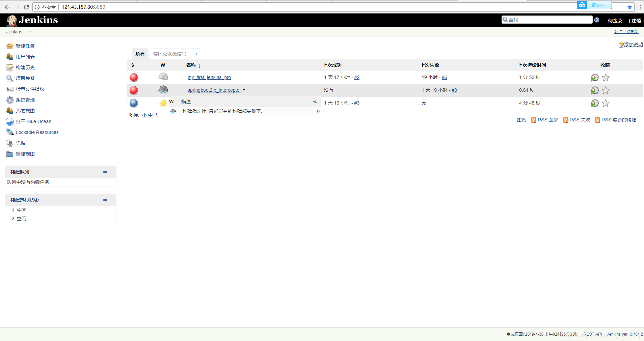Open 用户列表 people icon in sidebar
Image resolution: width=644 pixels, height=341 pixels.
pyautogui.click(x=10, y=57)
